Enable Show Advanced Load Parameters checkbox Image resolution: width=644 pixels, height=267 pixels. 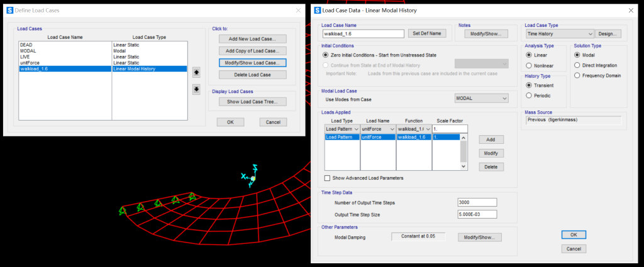pos(328,178)
